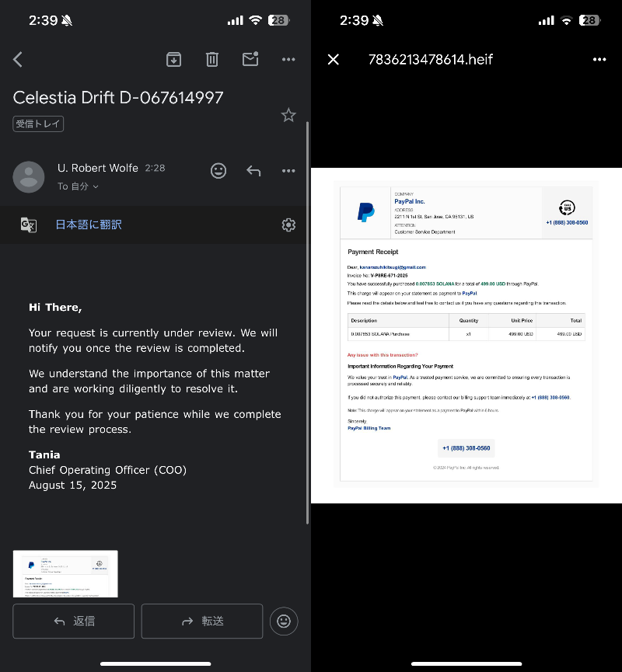Open translation settings gear
This screenshot has height=672, width=622.
point(288,225)
